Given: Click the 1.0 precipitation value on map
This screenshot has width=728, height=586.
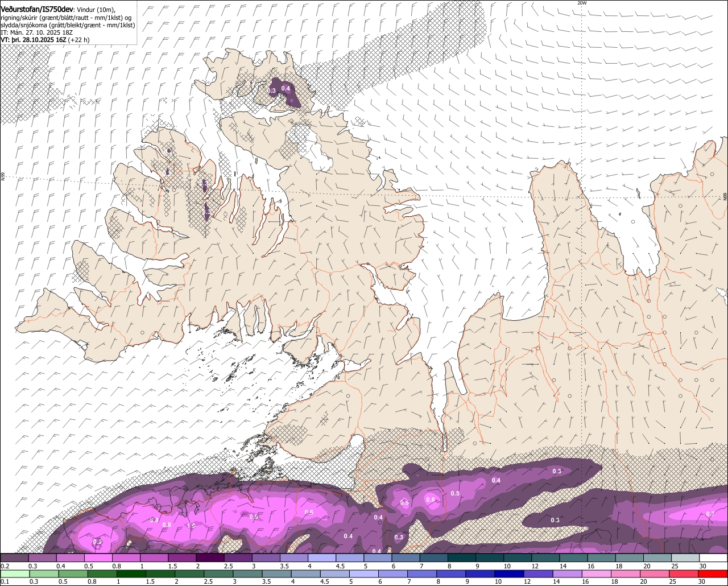Looking at the screenshot, I should [x=191, y=526].
